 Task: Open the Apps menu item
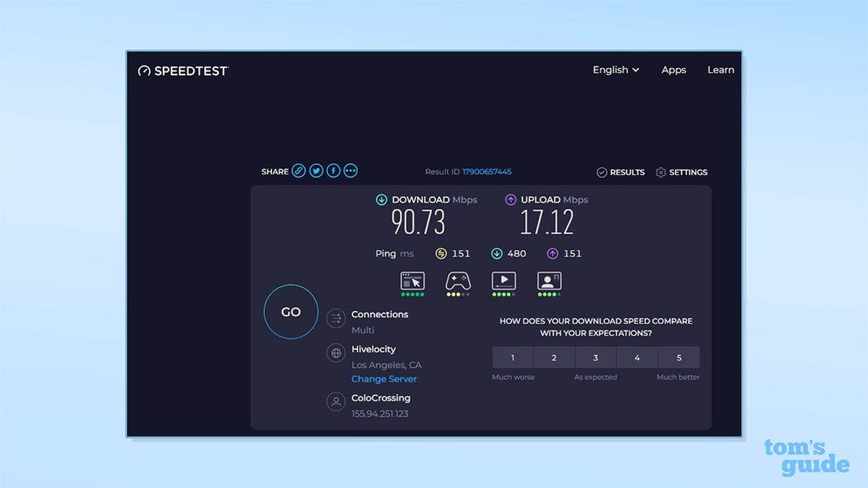tap(674, 69)
